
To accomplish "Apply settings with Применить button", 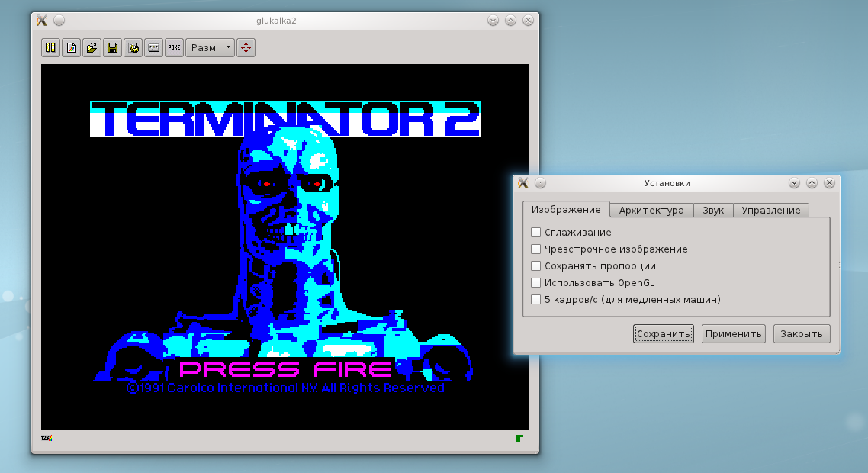I will click(x=734, y=333).
